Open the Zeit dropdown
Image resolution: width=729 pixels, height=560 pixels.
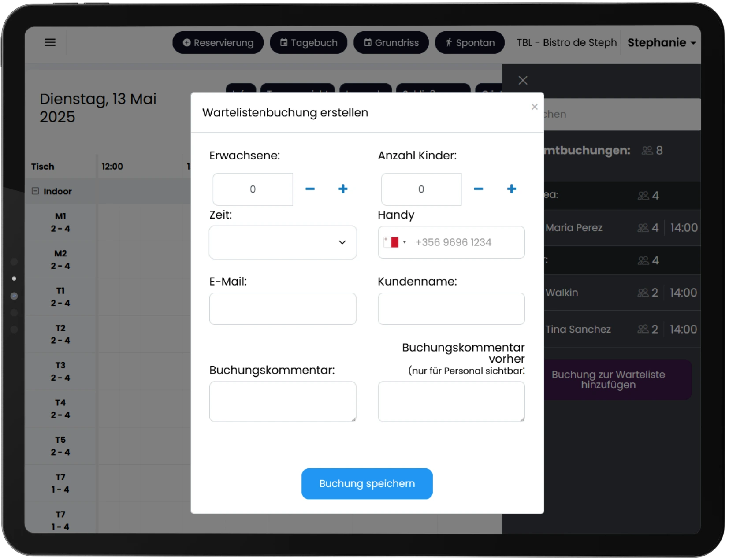tap(283, 242)
